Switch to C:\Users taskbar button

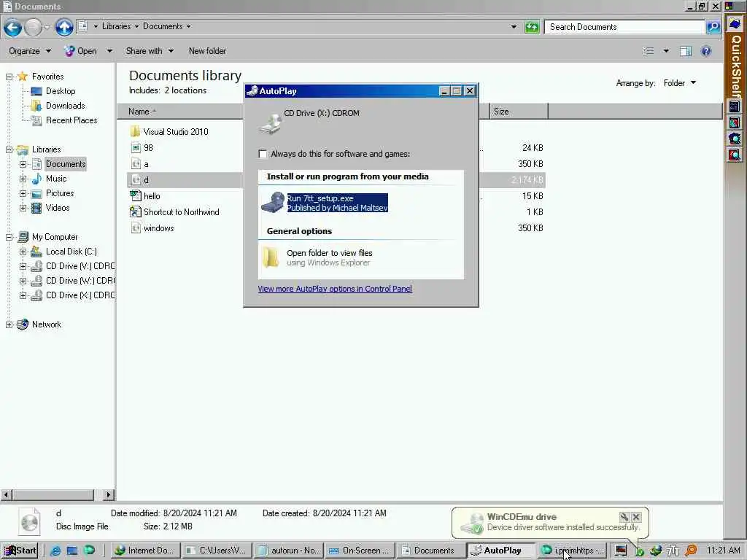217,551
